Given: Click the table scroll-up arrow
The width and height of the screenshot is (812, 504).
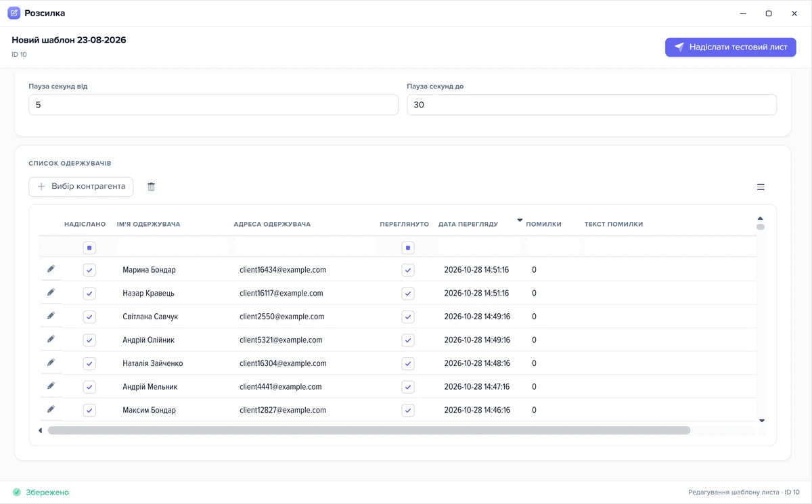Looking at the screenshot, I should click(x=761, y=219).
